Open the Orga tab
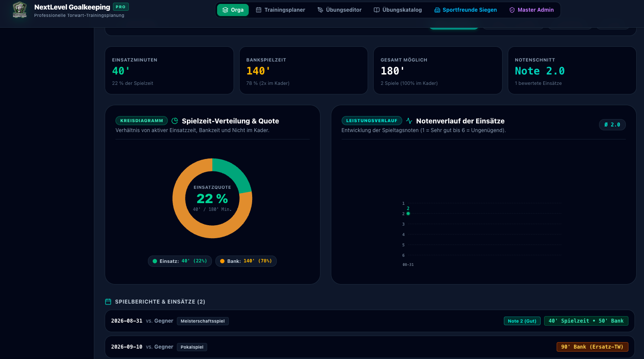The width and height of the screenshot is (644, 359). tap(233, 10)
